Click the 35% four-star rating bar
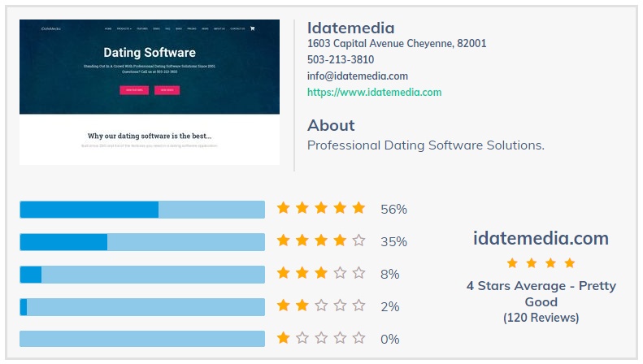 (x=142, y=242)
